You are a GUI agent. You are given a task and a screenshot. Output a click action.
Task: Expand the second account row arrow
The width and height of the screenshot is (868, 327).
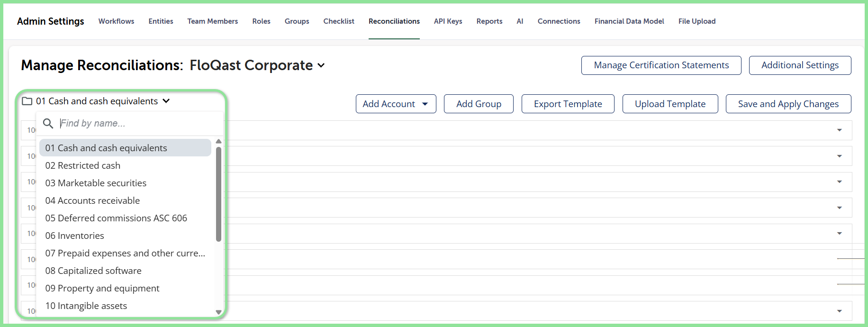point(840,156)
